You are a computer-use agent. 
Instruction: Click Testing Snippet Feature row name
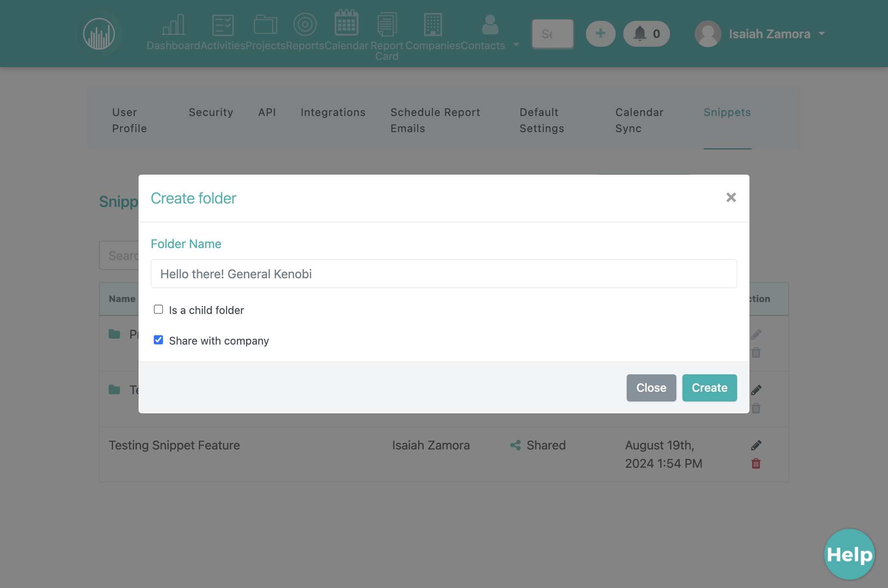click(174, 445)
